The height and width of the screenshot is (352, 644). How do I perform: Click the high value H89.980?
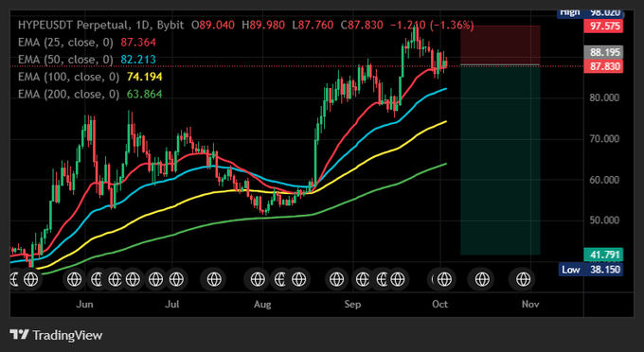tap(263, 25)
